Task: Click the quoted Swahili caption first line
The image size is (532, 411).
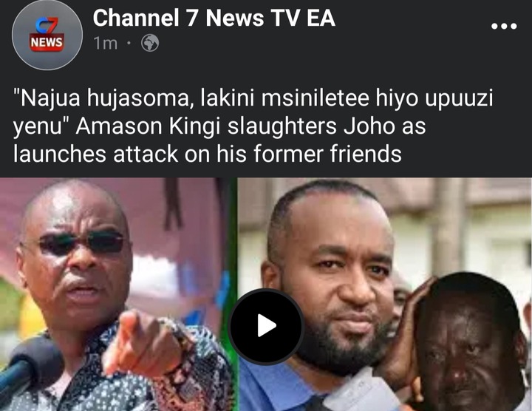Action: pyautogui.click(x=253, y=98)
